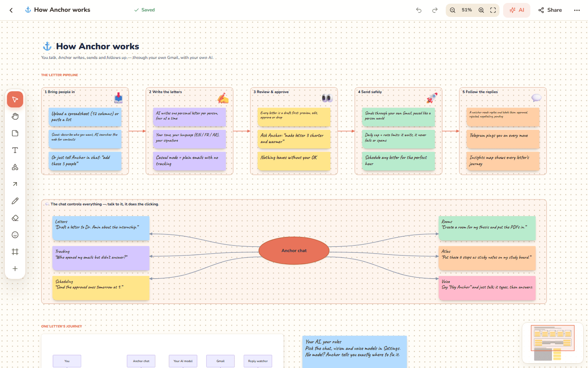Screen dimensions: 588x368
Task: Select the 'Your AI, your rules' blue note
Action: coord(355,351)
